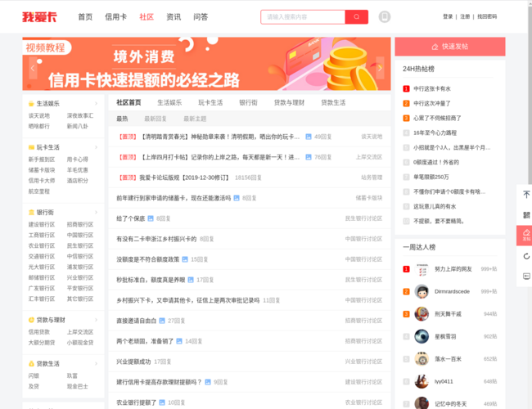
Task: Go to next banner slide arrow
Action: pos(380,68)
